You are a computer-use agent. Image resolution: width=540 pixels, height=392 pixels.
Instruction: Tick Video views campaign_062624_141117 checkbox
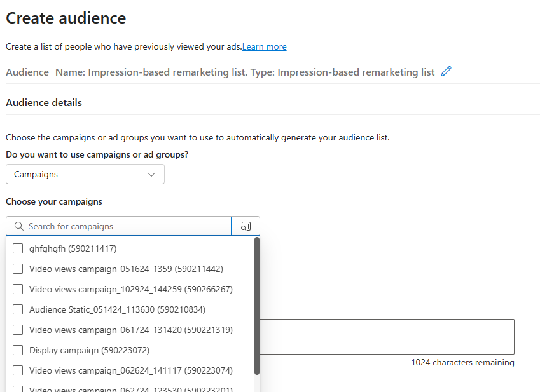pyautogui.click(x=18, y=370)
